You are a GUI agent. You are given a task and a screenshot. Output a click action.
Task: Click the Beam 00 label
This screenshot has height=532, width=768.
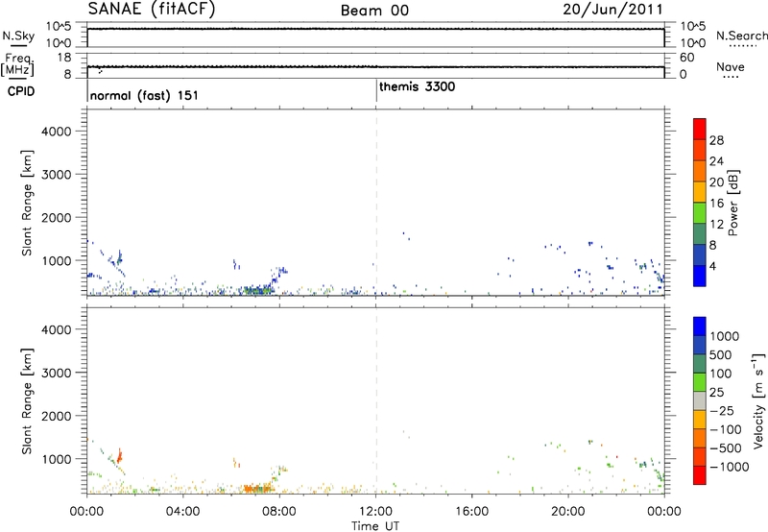(x=374, y=11)
